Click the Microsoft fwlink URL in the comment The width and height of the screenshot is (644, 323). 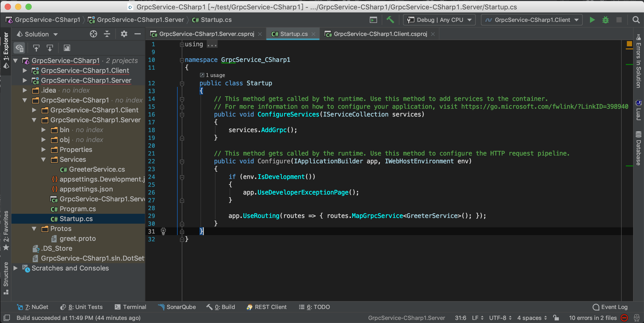pyautogui.click(x=545, y=107)
